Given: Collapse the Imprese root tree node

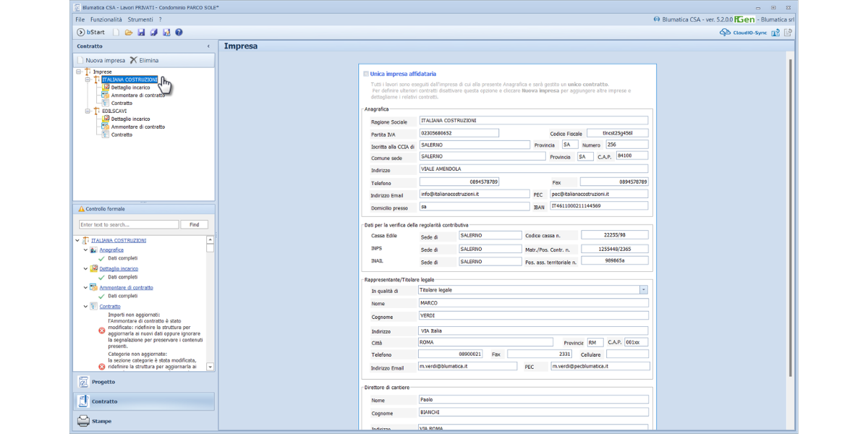Looking at the screenshot, I should pos(78,72).
